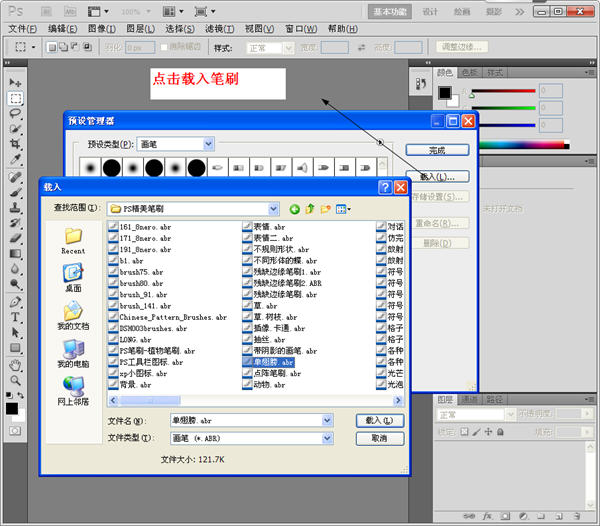Open the Desktop (桌面) shortcut in sidebar

73,276
